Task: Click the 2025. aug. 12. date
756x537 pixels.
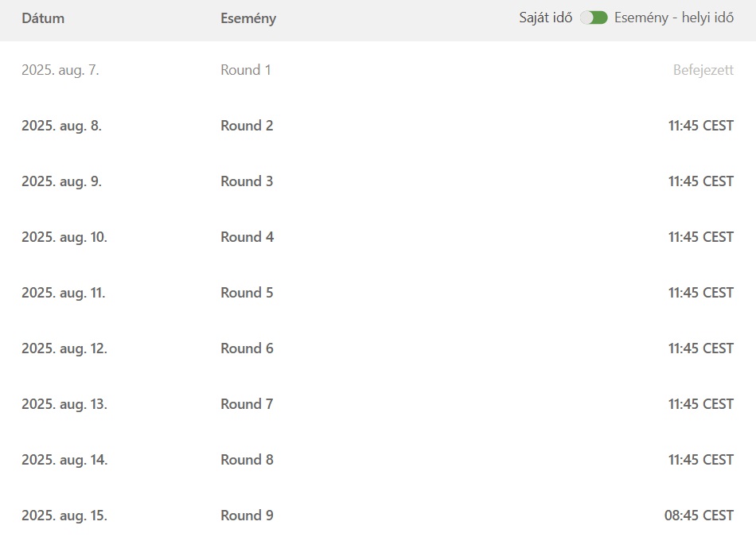Action: tap(64, 348)
